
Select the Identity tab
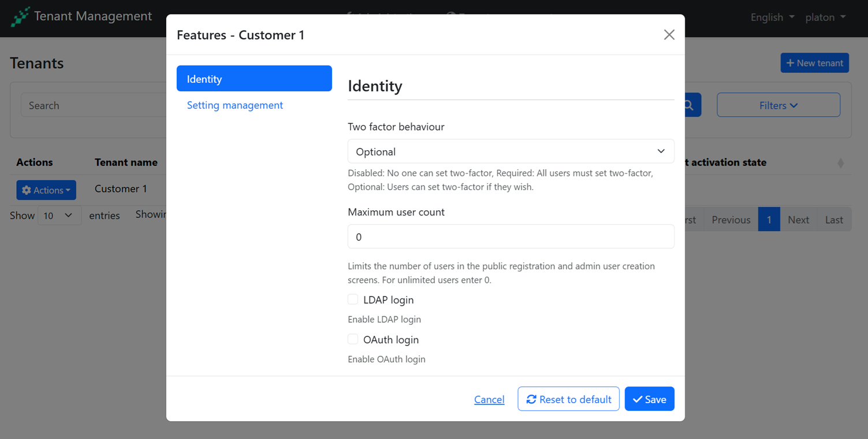254,79
